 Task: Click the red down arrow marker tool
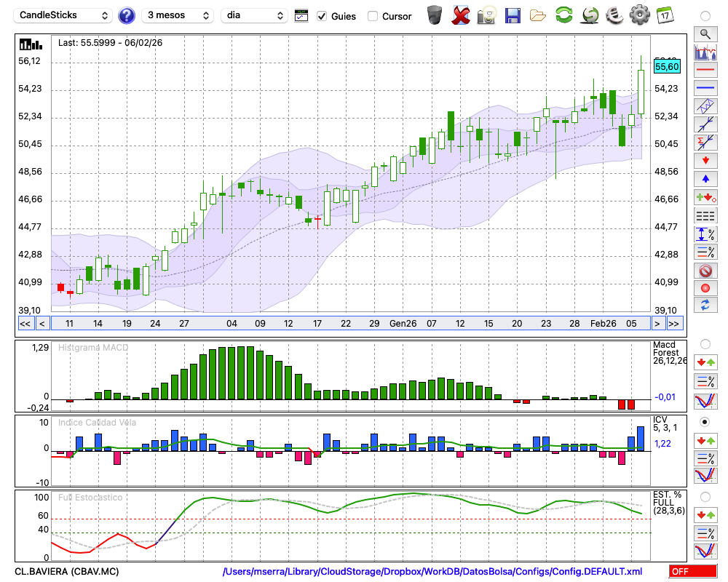[705, 160]
